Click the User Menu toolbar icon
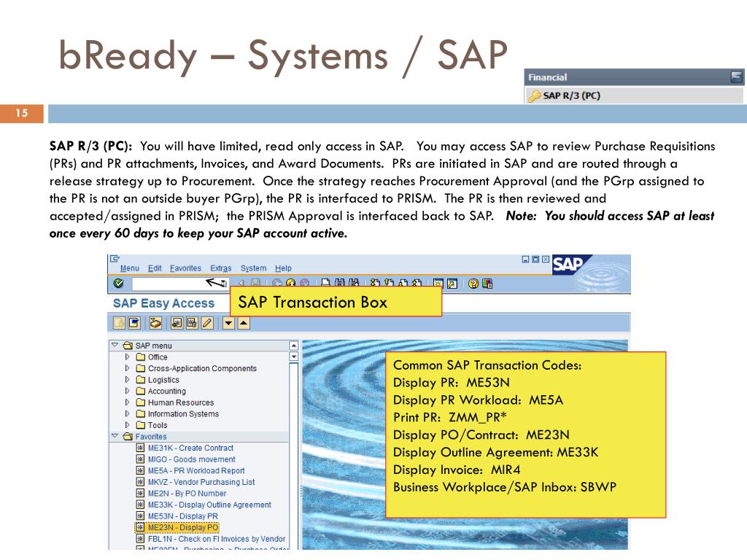This screenshot has height=560, width=747. point(119,323)
